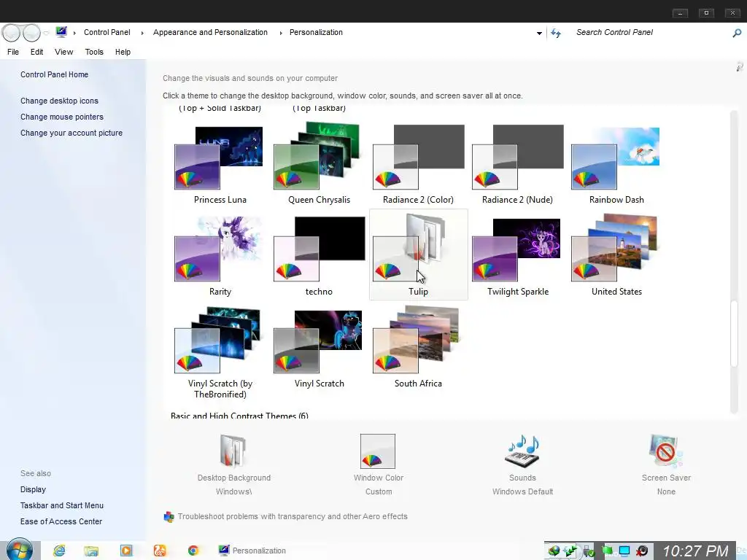Screen dimensions: 747x560
Task: Launch Google Chrome from taskbar
Action: (x=193, y=551)
